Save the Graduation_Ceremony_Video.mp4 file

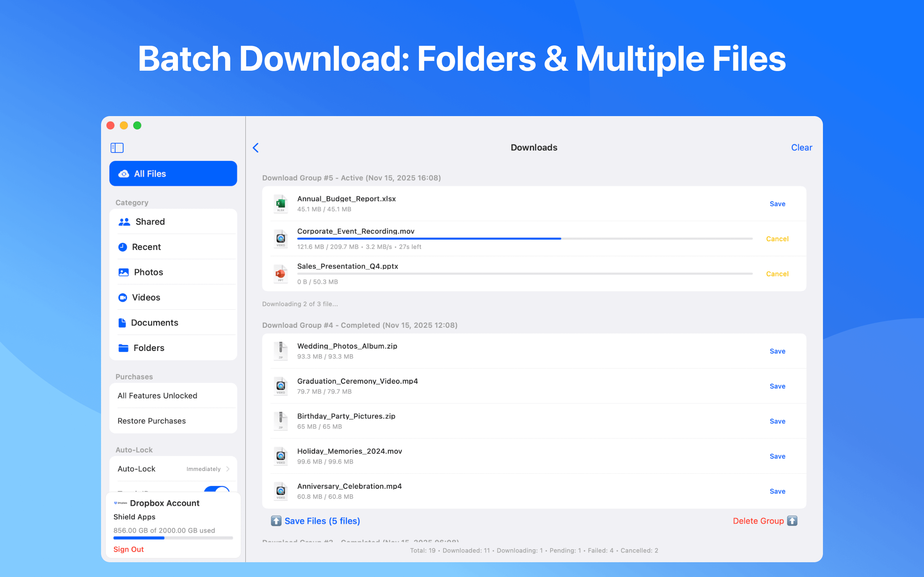click(x=777, y=386)
